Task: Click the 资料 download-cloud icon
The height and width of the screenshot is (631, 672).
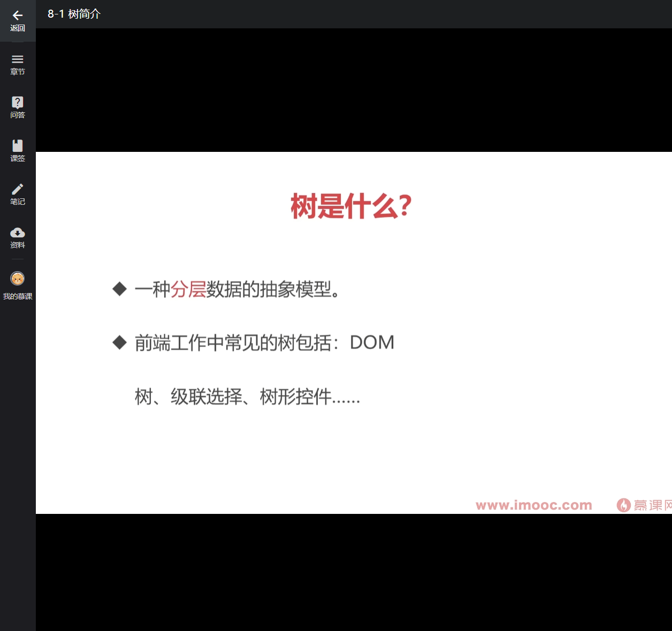Action: point(18,233)
